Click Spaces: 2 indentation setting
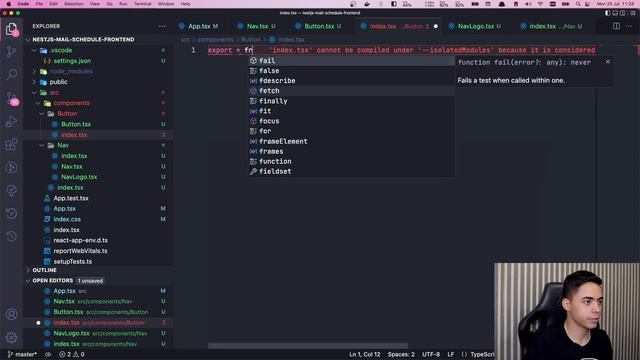The width and height of the screenshot is (640, 360). coord(401,354)
